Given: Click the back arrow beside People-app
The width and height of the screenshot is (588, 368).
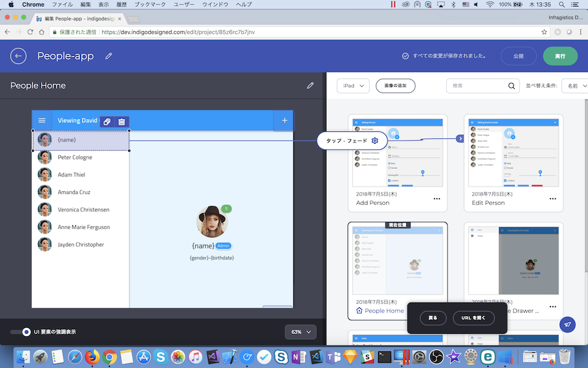Looking at the screenshot, I should [x=18, y=56].
